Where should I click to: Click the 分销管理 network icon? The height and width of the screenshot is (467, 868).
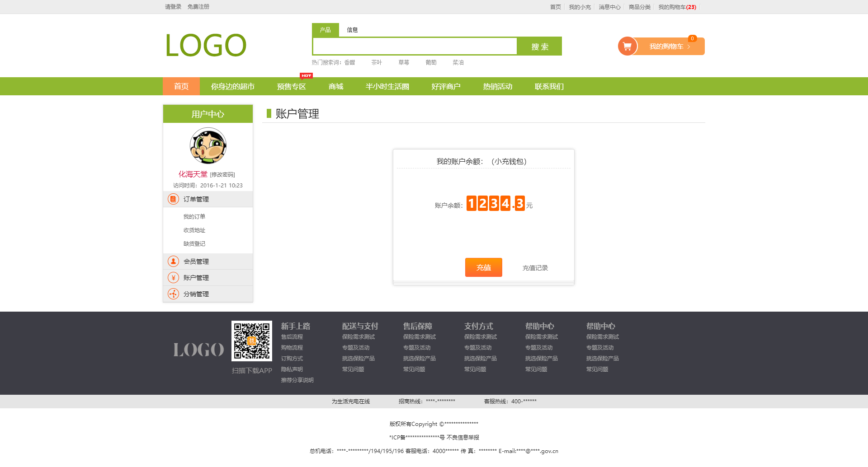[x=173, y=294]
